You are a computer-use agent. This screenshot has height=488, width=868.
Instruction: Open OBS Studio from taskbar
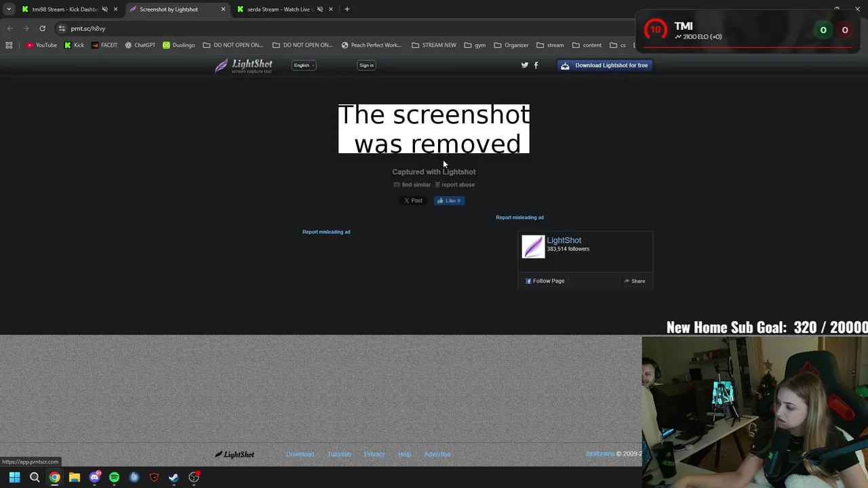tap(194, 477)
